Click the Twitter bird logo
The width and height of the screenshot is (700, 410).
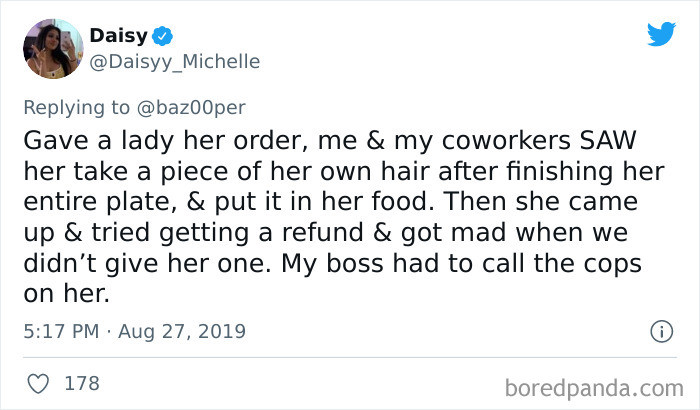click(x=661, y=34)
